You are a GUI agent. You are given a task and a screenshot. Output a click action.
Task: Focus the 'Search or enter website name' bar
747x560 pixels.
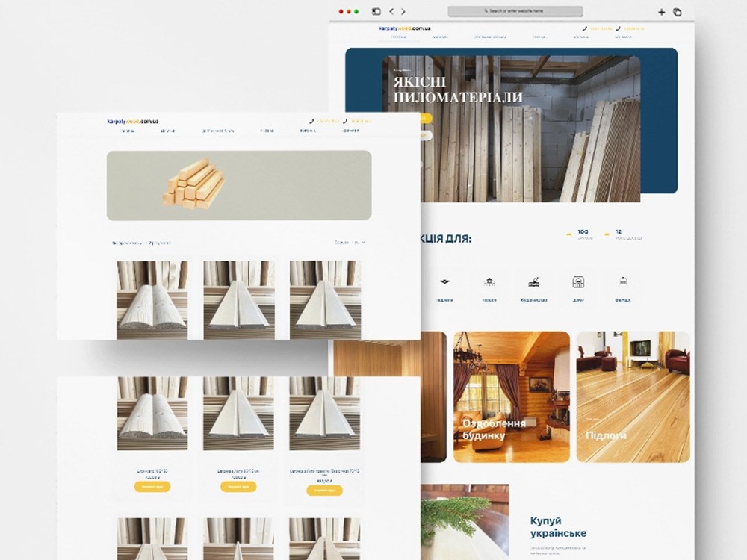pyautogui.click(x=515, y=11)
